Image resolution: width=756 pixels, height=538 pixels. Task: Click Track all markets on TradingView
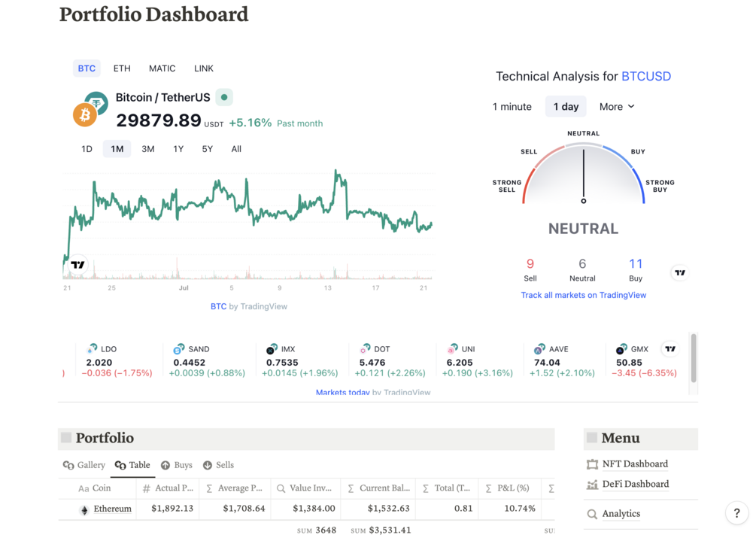click(x=584, y=295)
